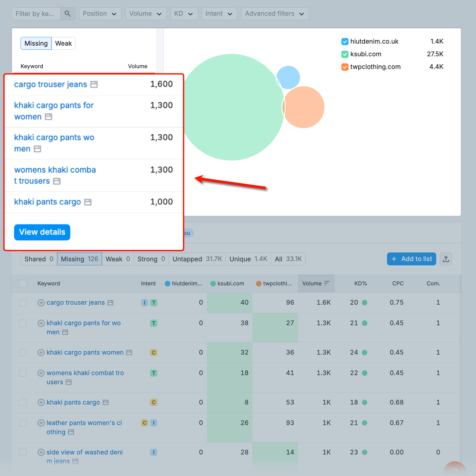This screenshot has height=476, width=476.
Task: Switch to the Weak tab in the popup
Action: tap(63, 43)
